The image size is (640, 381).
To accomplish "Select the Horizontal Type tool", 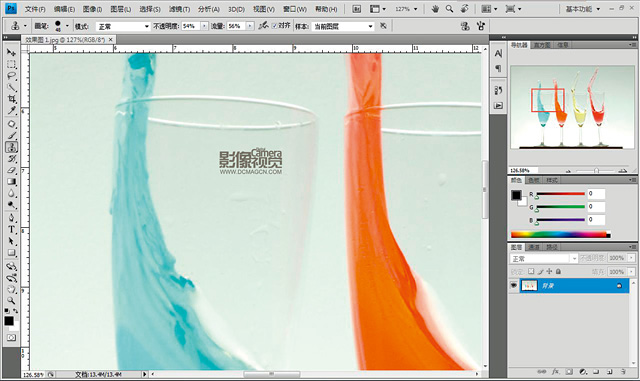I will tap(11, 229).
